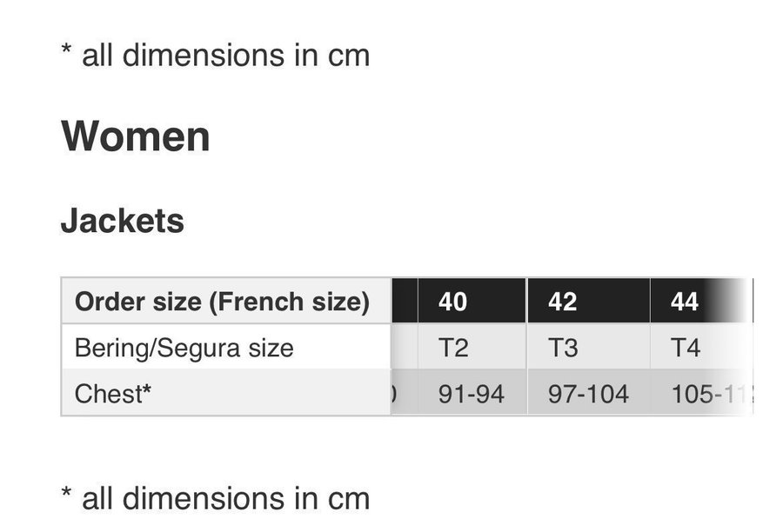Click the partially hidden header cell left of 40
The height and width of the screenshot is (532, 783).
click(x=405, y=301)
